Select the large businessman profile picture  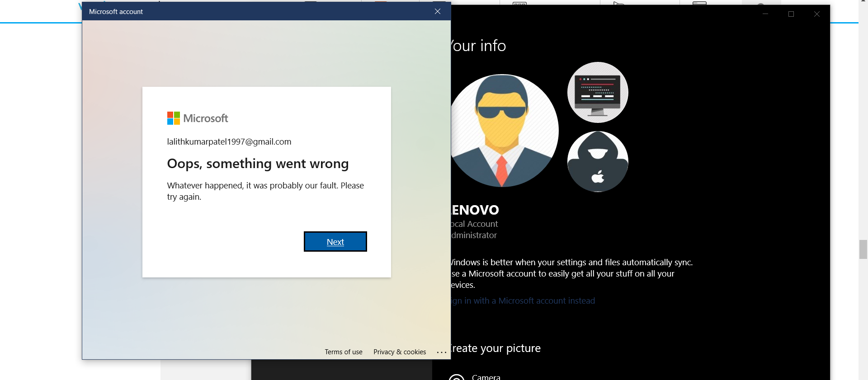[505, 131]
